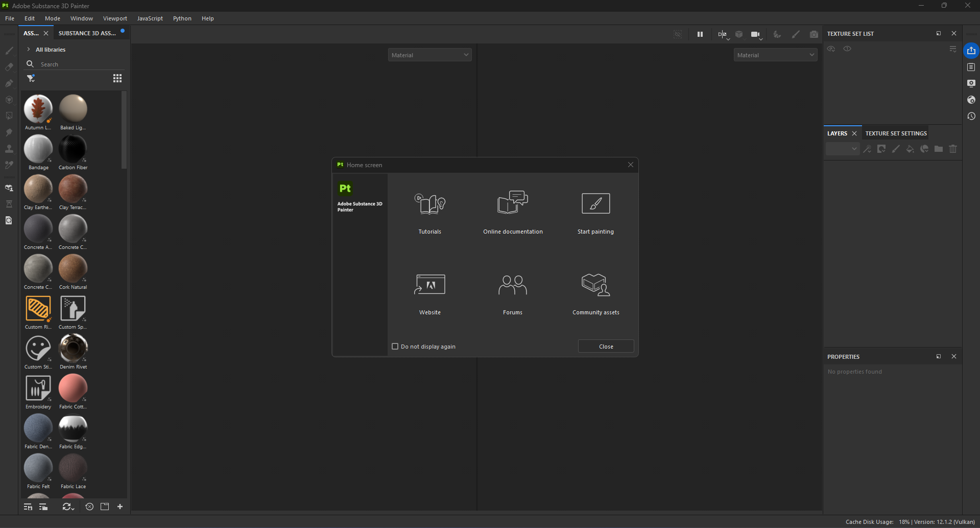Open the Mode menu
Screen dimensions: 980x528
pos(53,18)
